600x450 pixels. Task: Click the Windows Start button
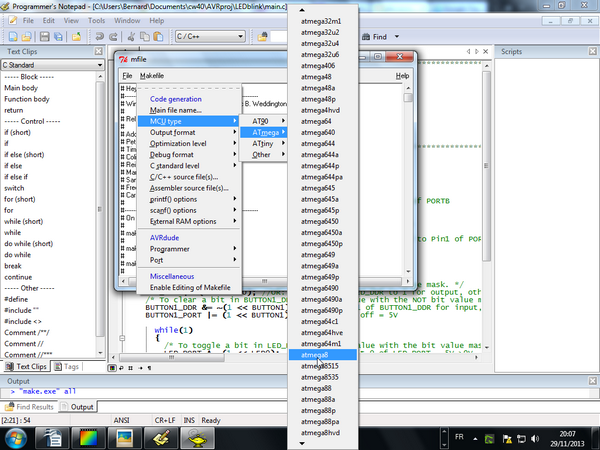17,437
